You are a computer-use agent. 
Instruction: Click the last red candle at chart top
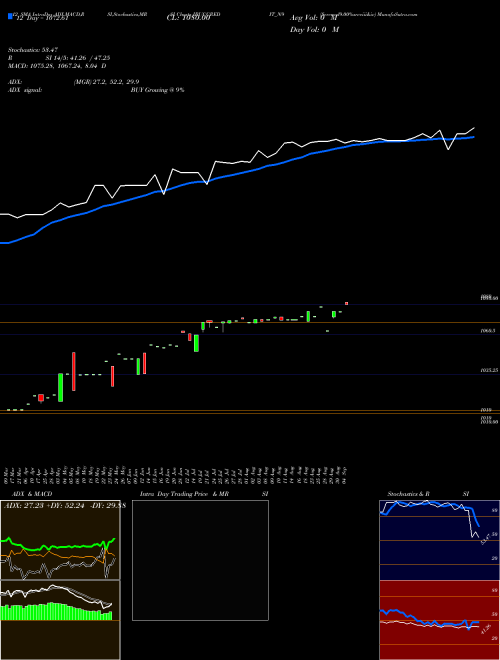346,303
